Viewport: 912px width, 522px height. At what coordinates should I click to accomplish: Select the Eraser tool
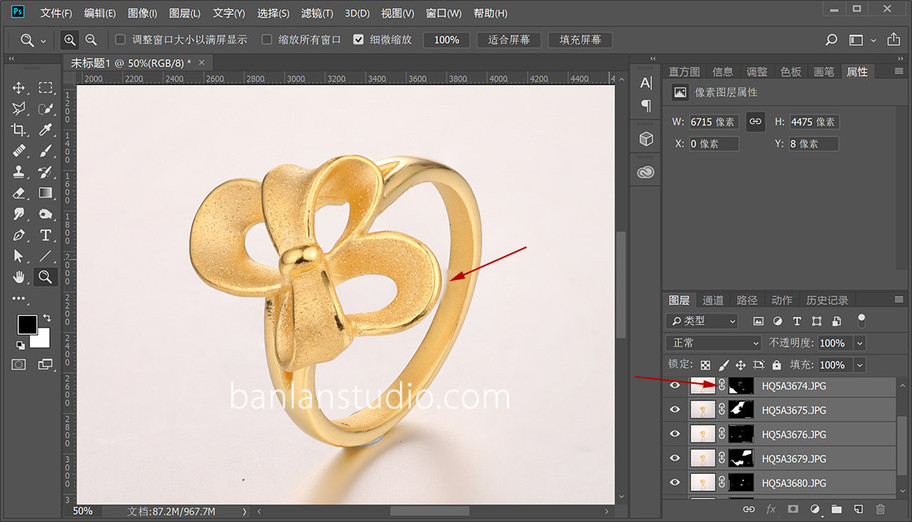click(19, 193)
